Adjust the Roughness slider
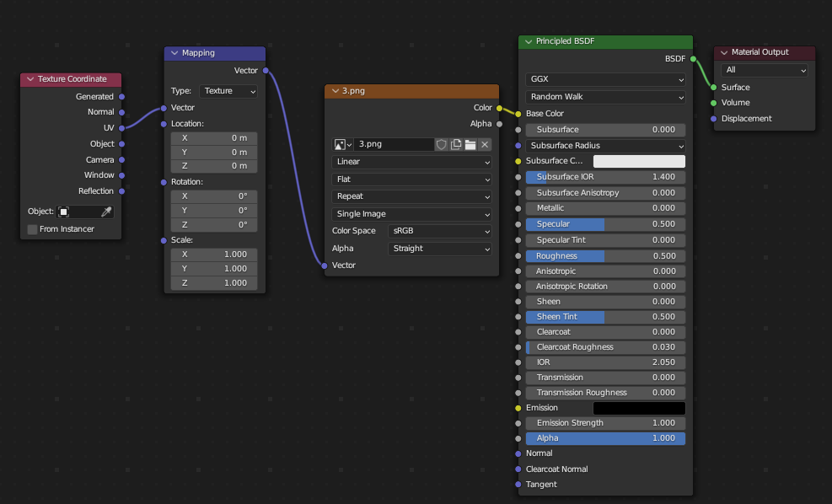 click(x=605, y=256)
